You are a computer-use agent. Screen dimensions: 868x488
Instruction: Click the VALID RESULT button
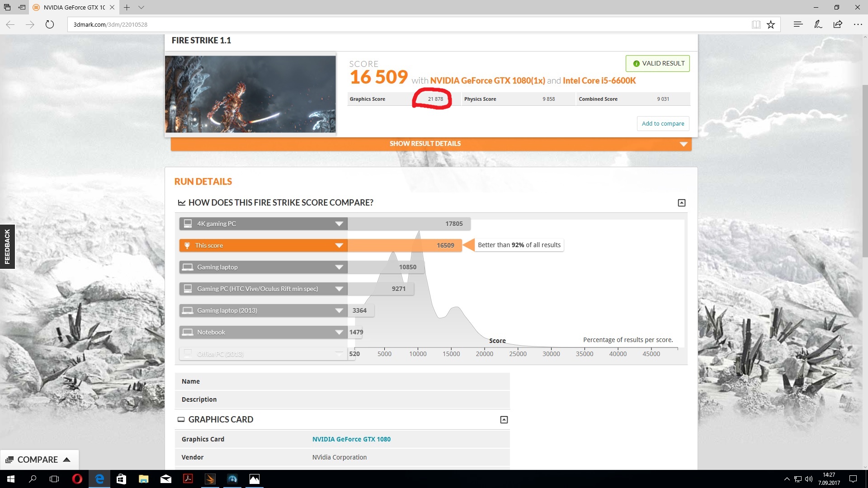click(x=658, y=63)
